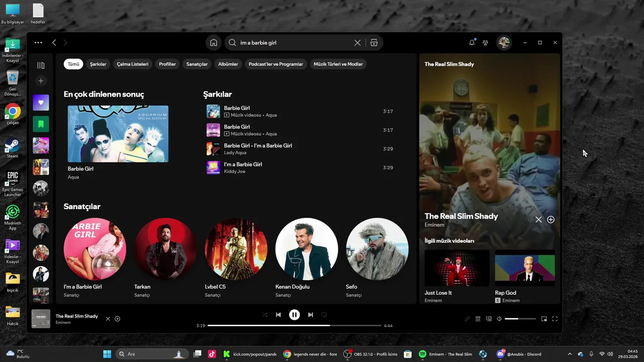Select Podcast'ler ve Programlar chip
The width and height of the screenshot is (644, 362).
276,64
